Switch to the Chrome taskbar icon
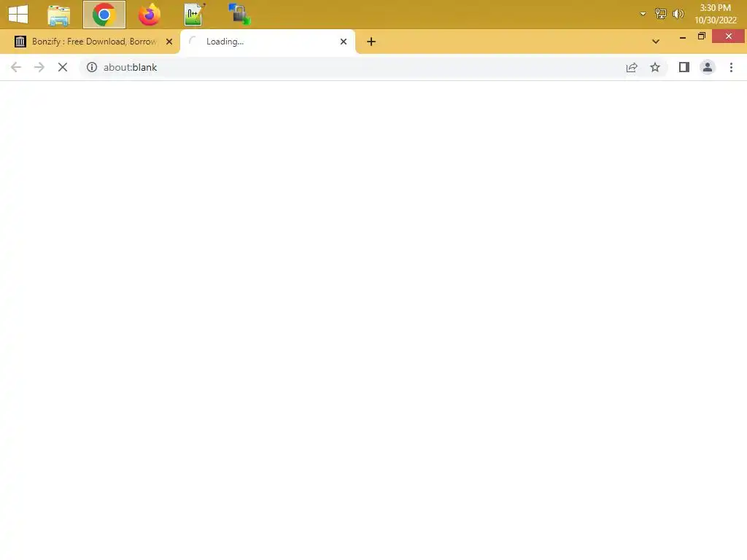 104,15
